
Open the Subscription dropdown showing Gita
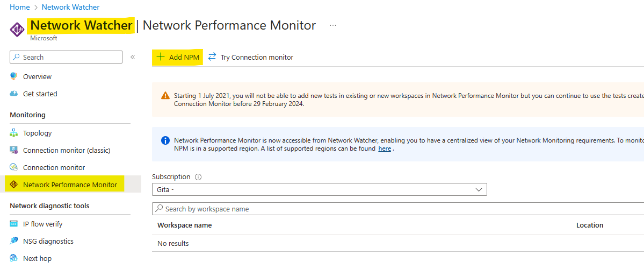click(320, 189)
